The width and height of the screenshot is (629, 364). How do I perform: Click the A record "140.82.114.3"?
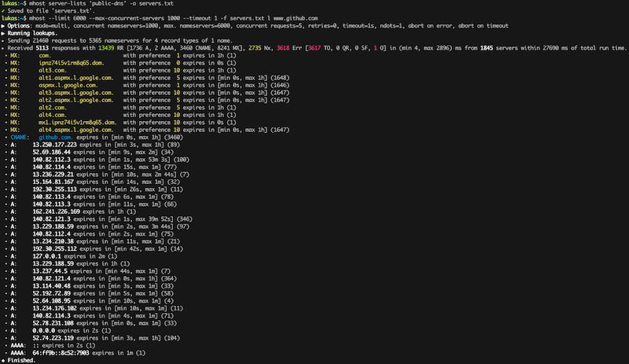click(51, 315)
